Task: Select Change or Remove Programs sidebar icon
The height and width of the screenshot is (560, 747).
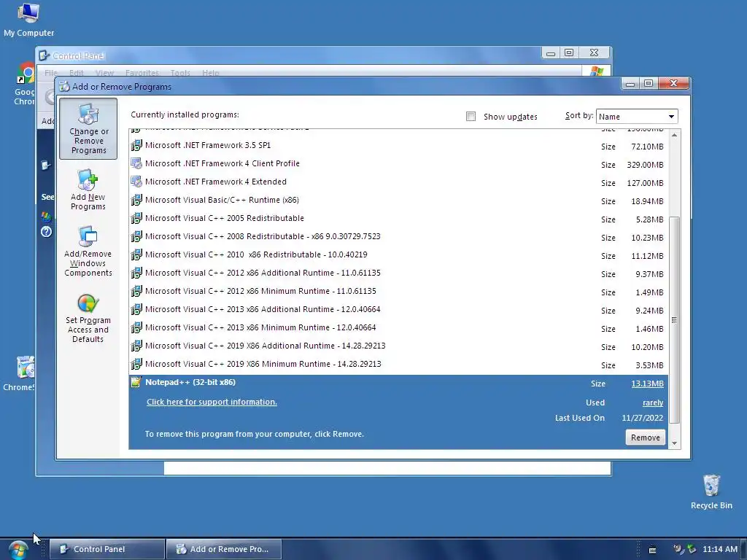Action: tap(88, 128)
